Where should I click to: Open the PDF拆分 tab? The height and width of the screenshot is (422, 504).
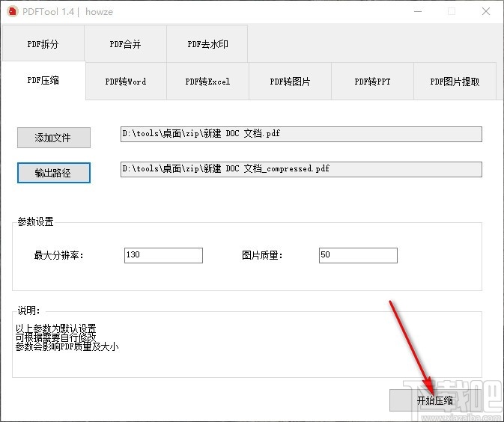click(x=43, y=43)
